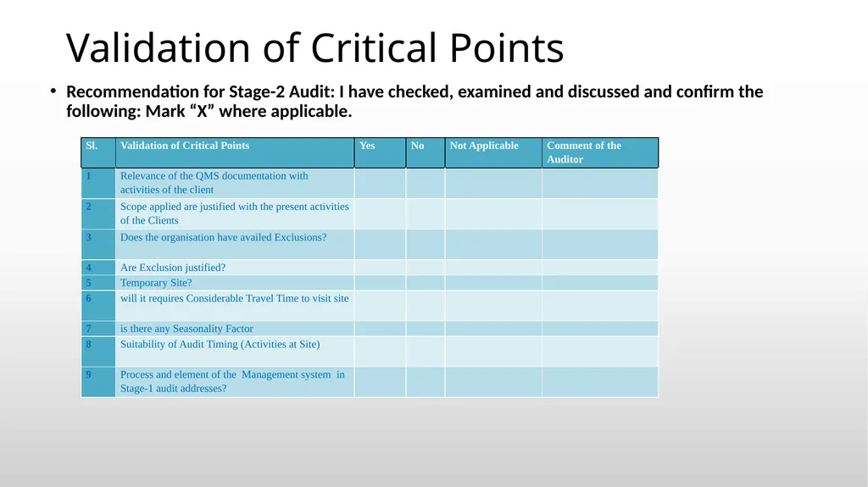Click serial number 1 cell
The image size is (868, 487).
pos(98,183)
